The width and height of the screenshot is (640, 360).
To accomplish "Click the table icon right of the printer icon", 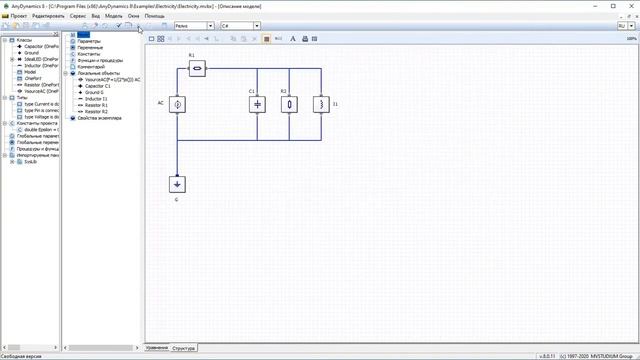I will coord(314,39).
